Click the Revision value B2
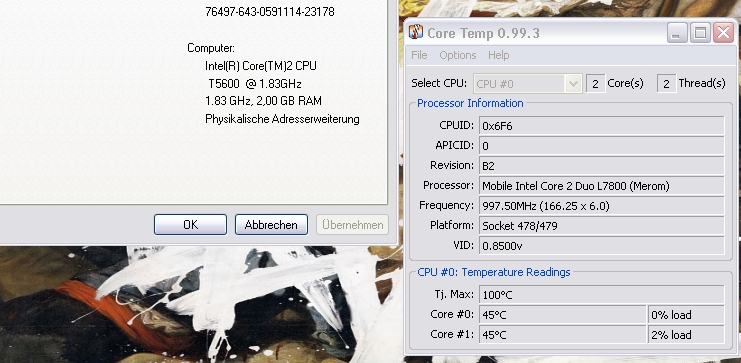 602,166
